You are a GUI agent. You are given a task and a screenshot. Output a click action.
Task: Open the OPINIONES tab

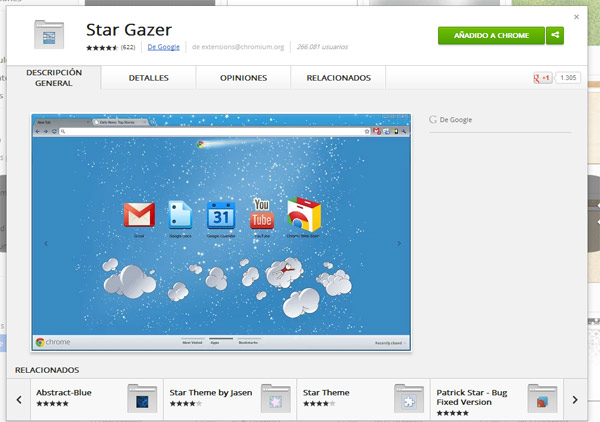coord(243,78)
